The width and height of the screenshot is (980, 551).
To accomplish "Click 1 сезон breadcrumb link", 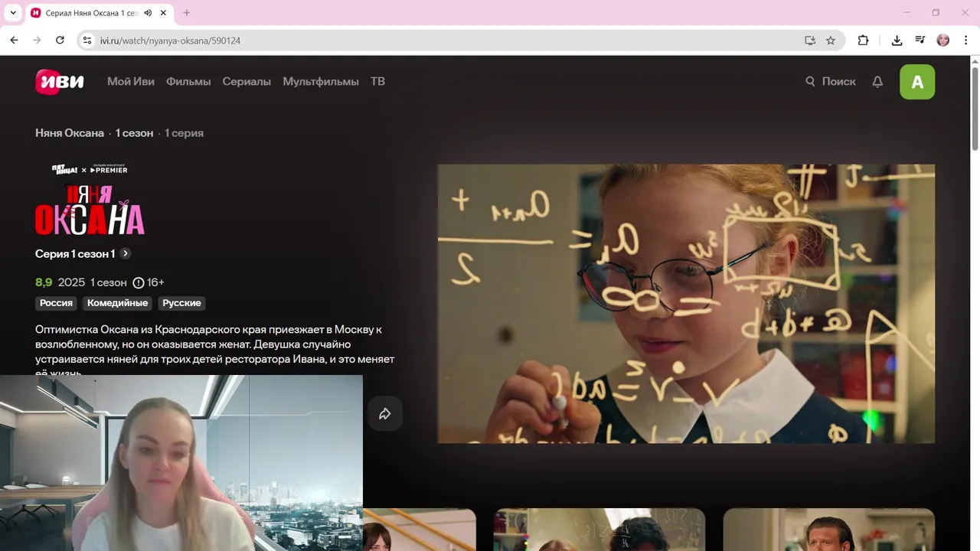I will 134,133.
